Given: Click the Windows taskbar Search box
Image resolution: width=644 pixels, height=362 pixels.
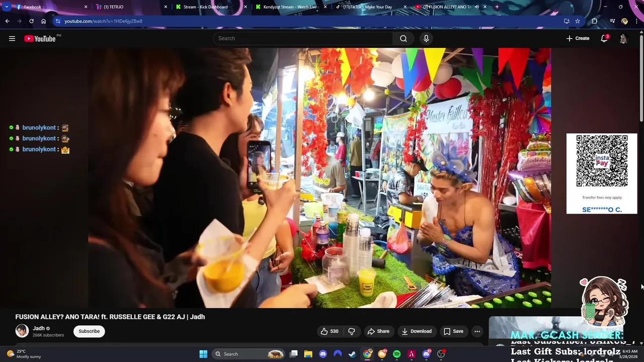Looking at the screenshot, I should (248, 354).
